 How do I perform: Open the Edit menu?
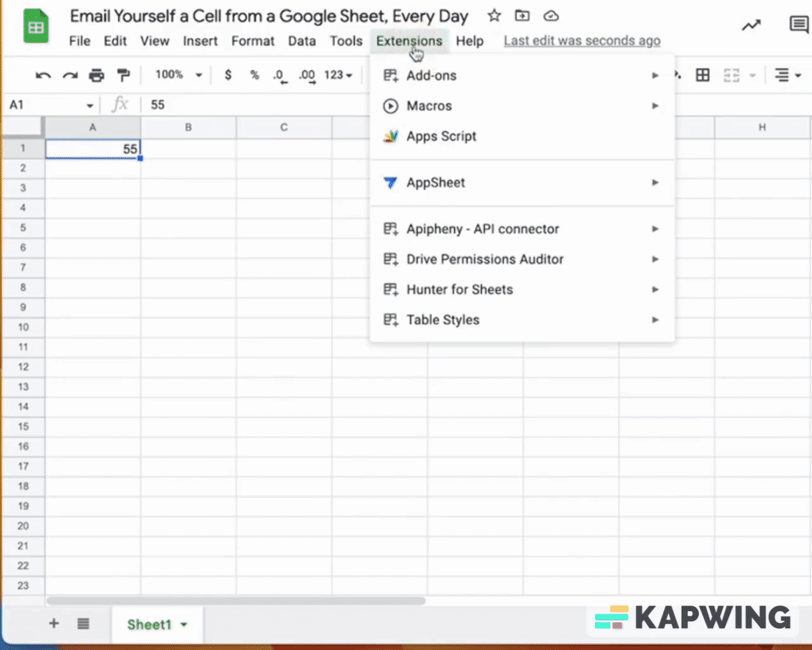click(115, 41)
